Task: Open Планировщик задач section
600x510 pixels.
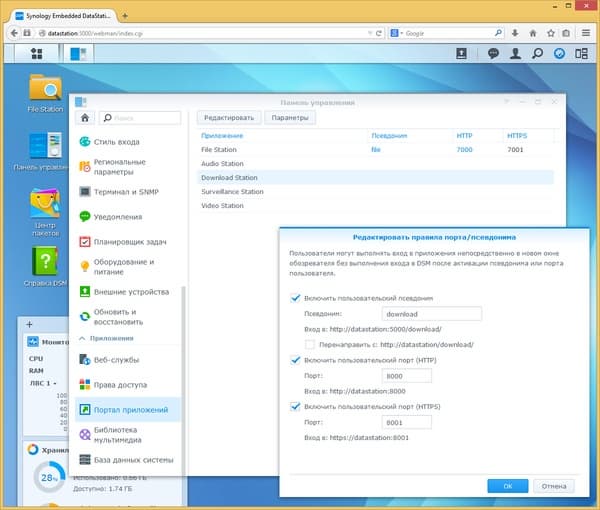Action: point(128,242)
